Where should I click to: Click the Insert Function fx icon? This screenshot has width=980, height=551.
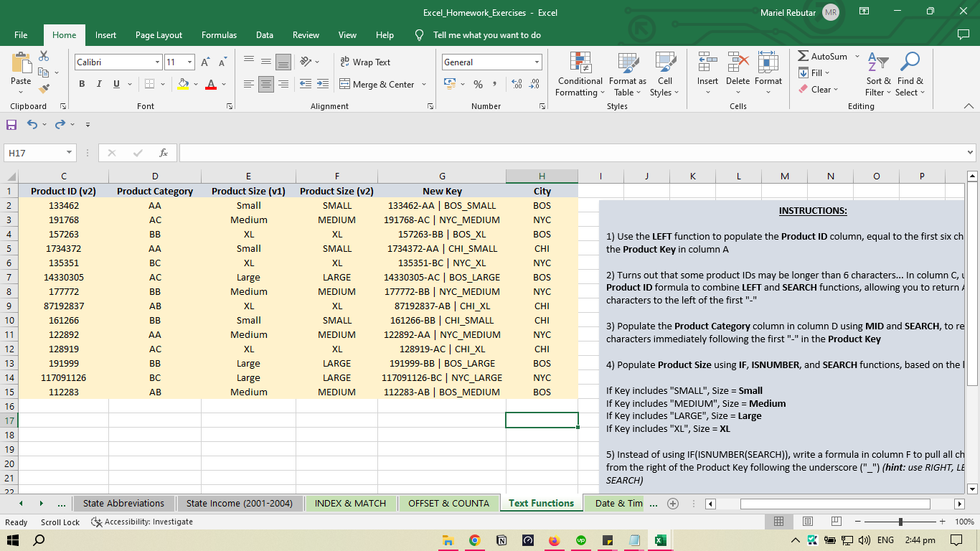click(x=164, y=153)
